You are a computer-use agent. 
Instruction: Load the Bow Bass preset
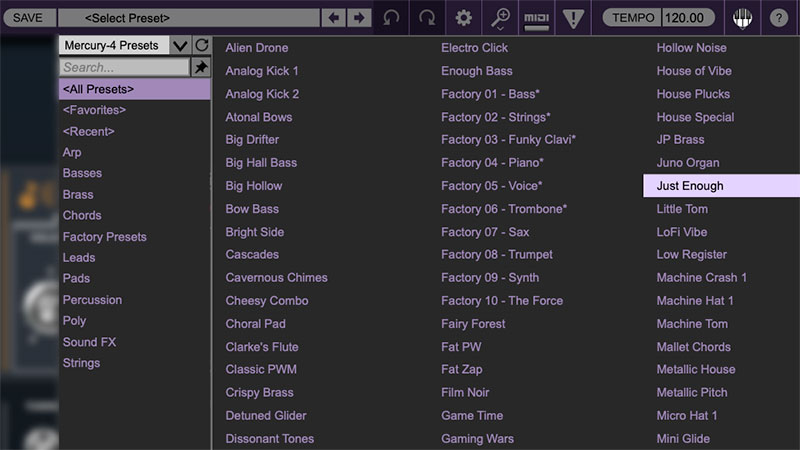(252, 209)
